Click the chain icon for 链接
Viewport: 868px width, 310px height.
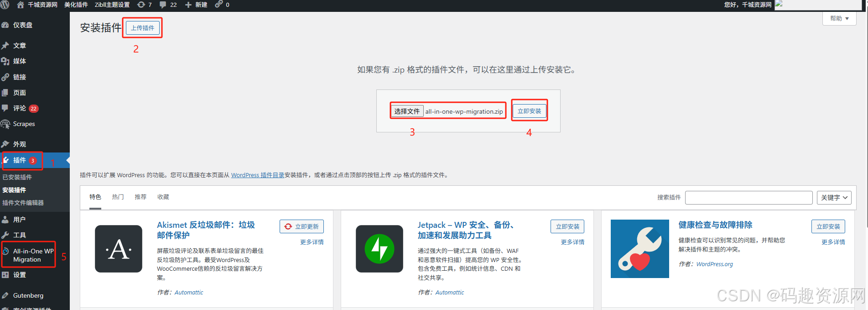(x=5, y=77)
